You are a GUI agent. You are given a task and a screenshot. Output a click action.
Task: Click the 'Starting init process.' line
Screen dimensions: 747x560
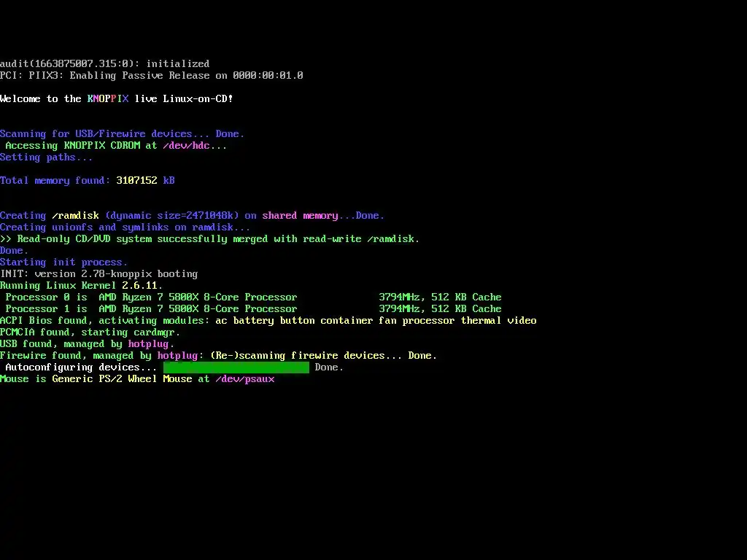64,262
